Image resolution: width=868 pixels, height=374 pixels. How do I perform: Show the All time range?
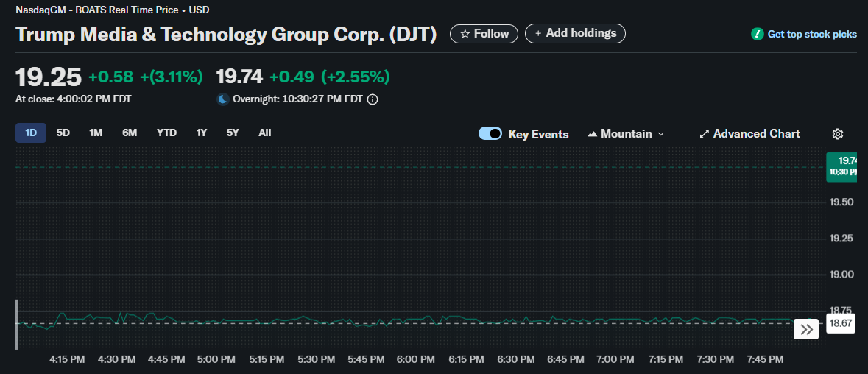point(264,133)
